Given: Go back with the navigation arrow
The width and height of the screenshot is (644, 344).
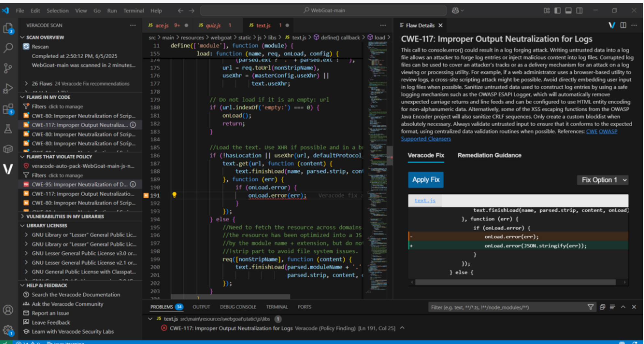Looking at the screenshot, I should 180,11.
